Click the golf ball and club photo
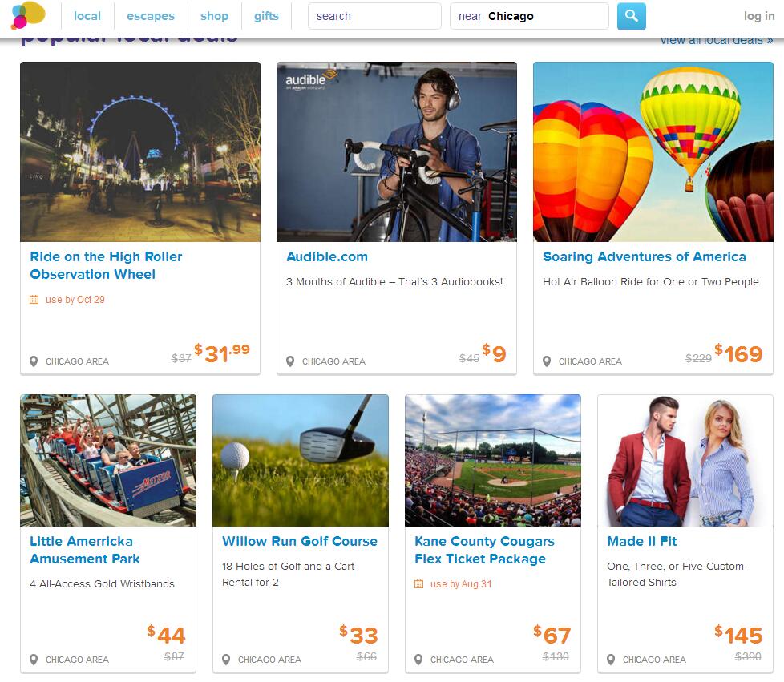The image size is (784, 682). [x=301, y=460]
